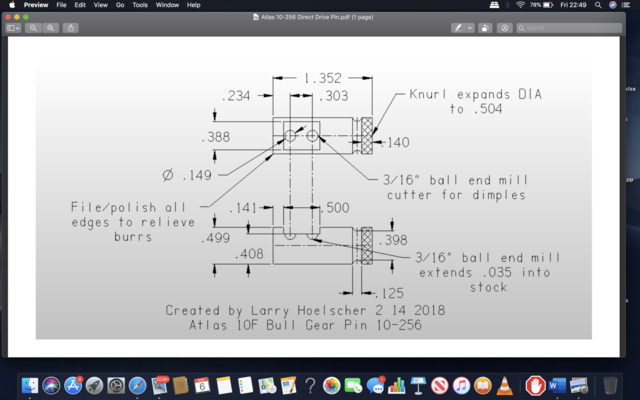This screenshot has width=640, height=400.
Task: Open Siri from the menu bar
Action: coord(613,5)
